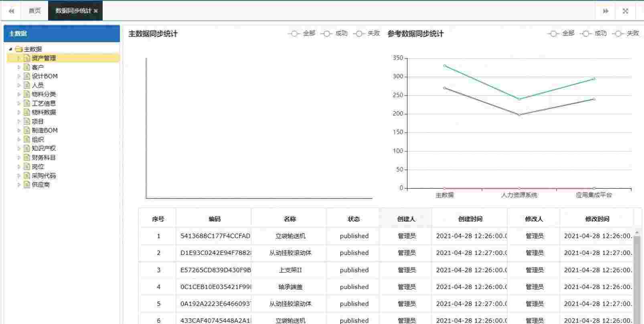Select 知识产权 in the tree
Screen dimensions: 644x324
point(44,148)
